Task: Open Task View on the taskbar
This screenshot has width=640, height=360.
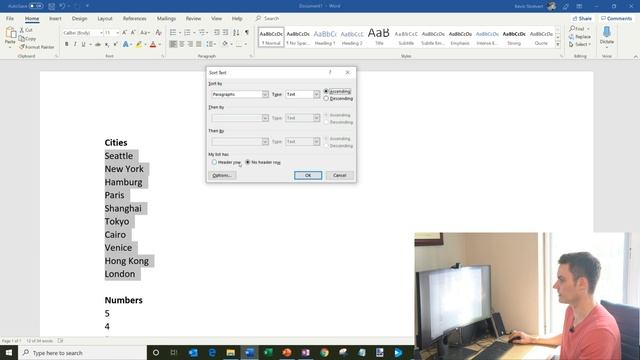Action: click(x=174, y=353)
